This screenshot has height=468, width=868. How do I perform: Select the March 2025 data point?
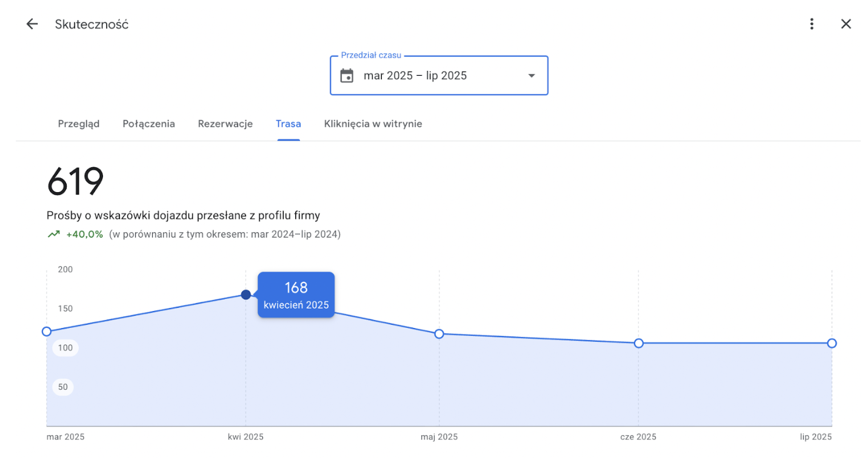(47, 332)
